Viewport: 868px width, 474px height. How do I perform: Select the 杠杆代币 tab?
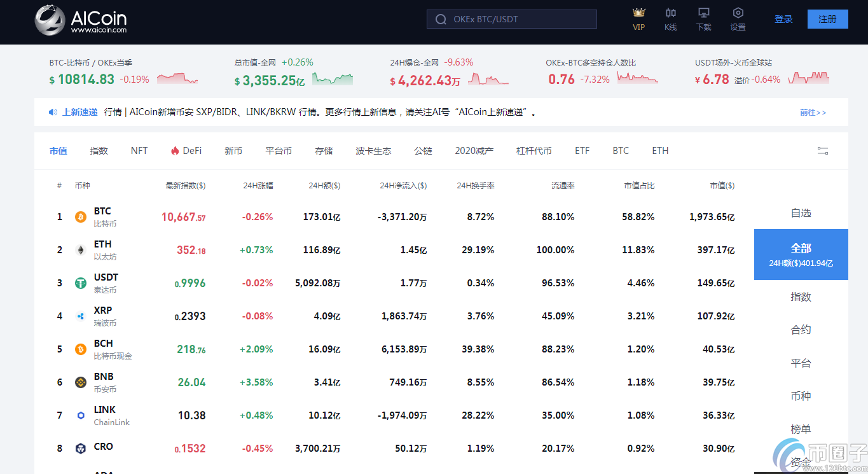(x=534, y=151)
